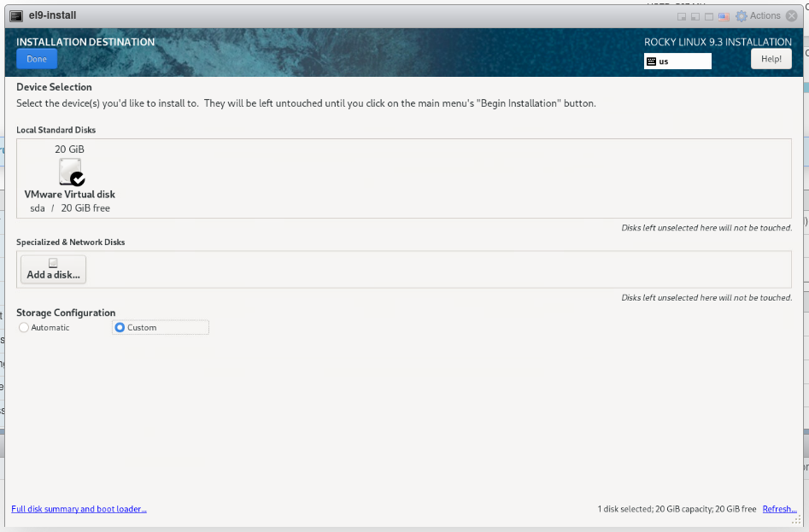
Task: Open the Actions gear menu
Action: (758, 16)
